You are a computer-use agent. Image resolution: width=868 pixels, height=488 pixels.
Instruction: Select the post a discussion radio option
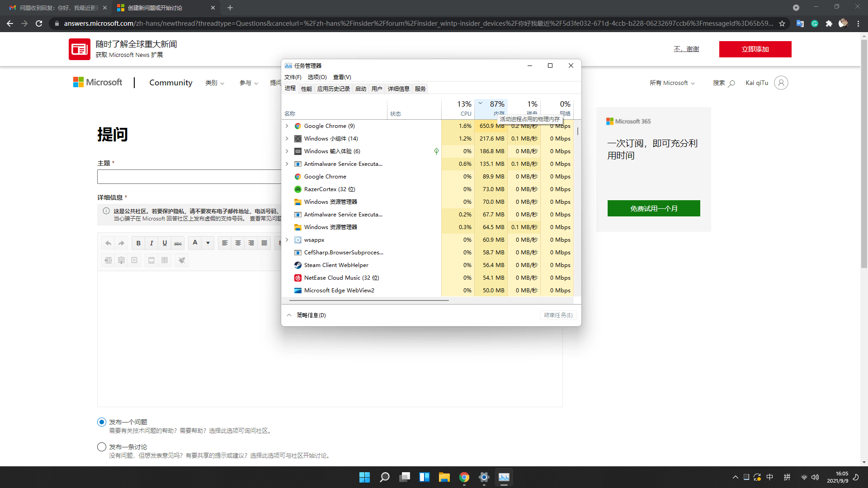coord(102,447)
